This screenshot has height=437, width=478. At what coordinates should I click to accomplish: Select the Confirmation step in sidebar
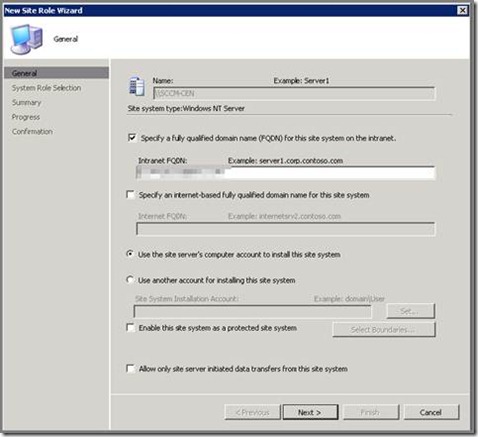[32, 131]
